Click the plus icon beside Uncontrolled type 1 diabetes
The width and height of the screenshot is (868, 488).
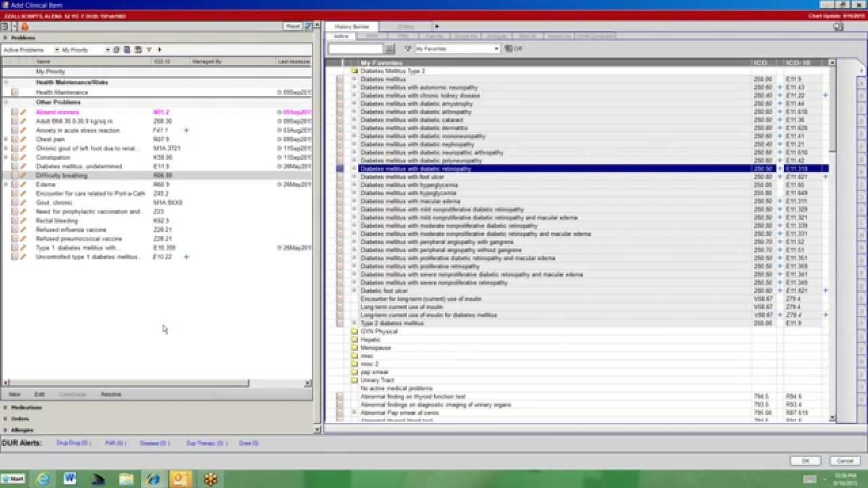(x=186, y=257)
